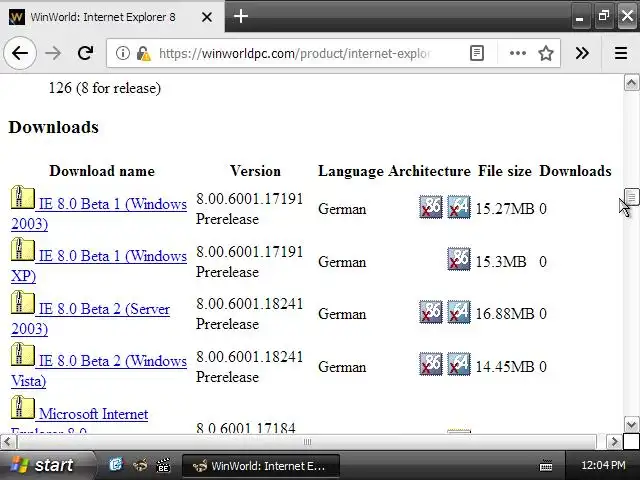This screenshot has width=640, height=480.
Task: Click the Downloads section heading
Action: tap(53, 127)
